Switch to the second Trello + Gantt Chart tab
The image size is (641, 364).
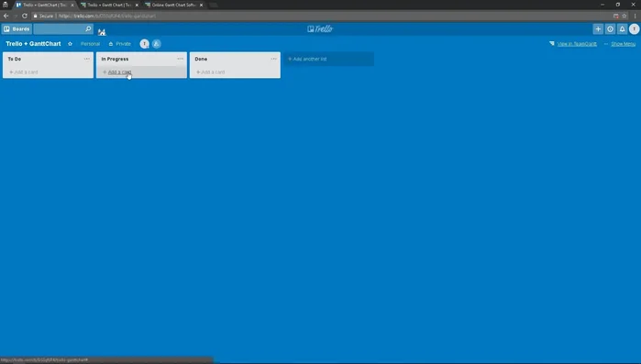click(109, 5)
